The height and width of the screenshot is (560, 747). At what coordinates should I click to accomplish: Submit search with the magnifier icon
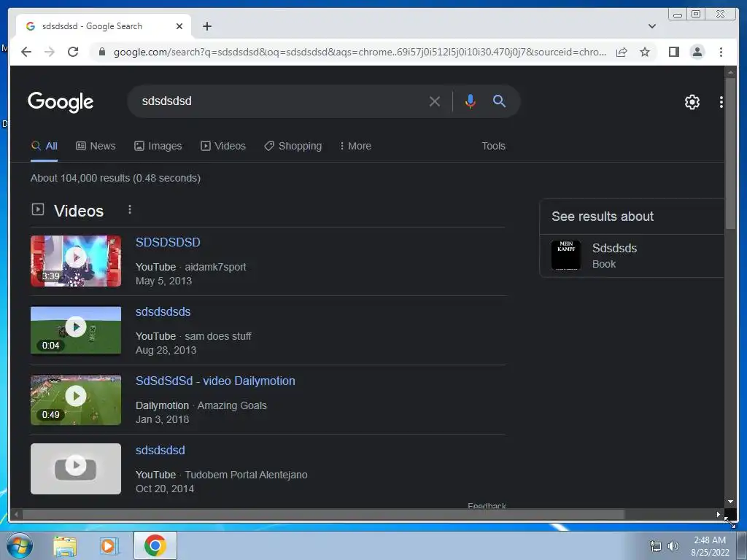click(x=499, y=101)
